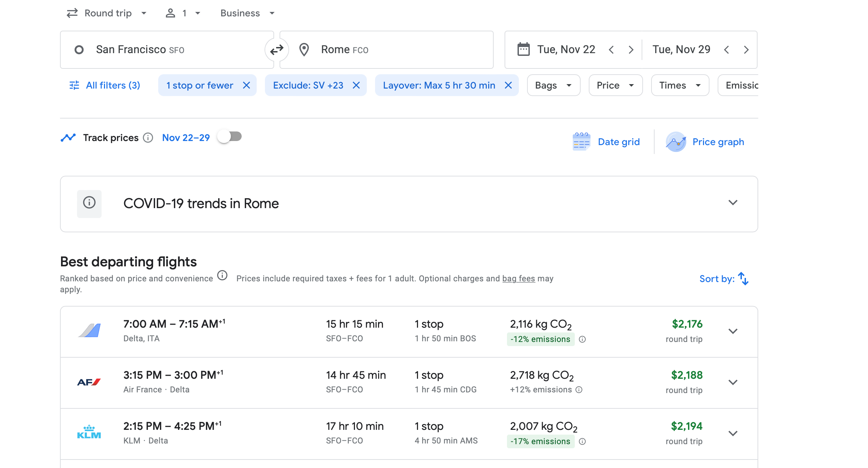
Task: Toggle Track prices switch for Nov 22–29
Action: (230, 137)
